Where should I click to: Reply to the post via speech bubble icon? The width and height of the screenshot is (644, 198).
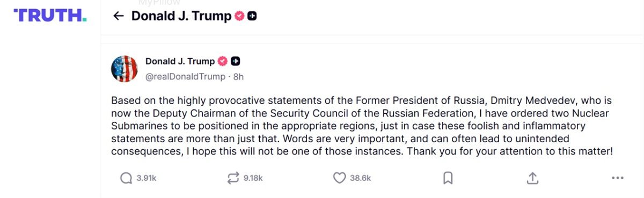coord(126,178)
